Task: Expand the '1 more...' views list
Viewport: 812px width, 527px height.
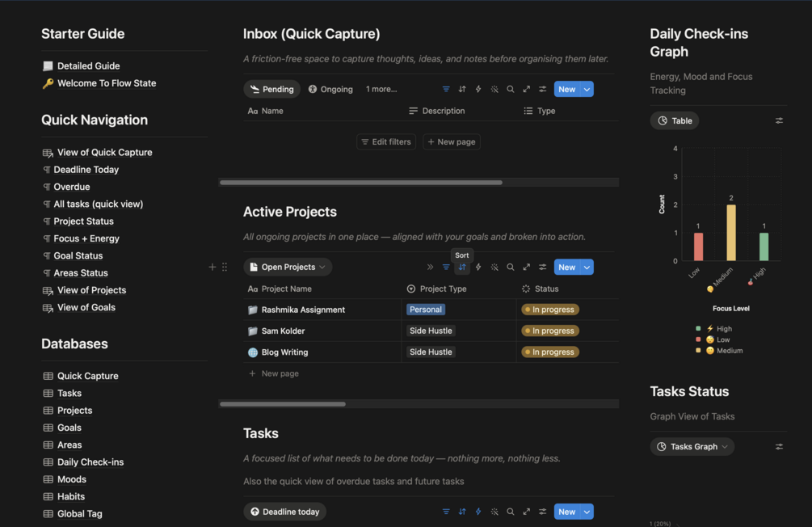Action: pos(381,89)
